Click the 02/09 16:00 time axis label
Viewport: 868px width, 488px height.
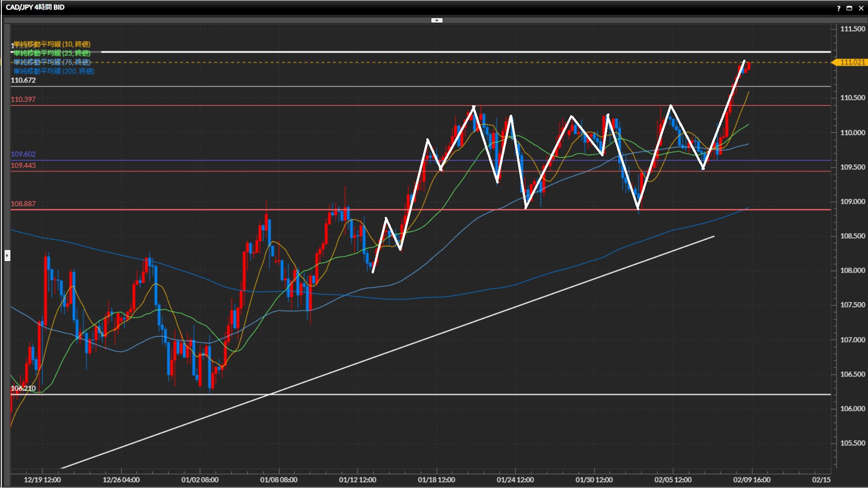(751, 479)
